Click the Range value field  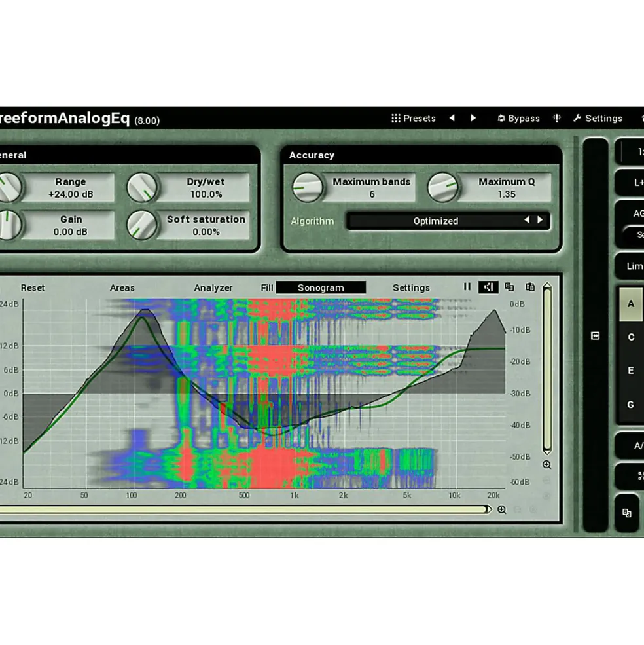click(71, 188)
